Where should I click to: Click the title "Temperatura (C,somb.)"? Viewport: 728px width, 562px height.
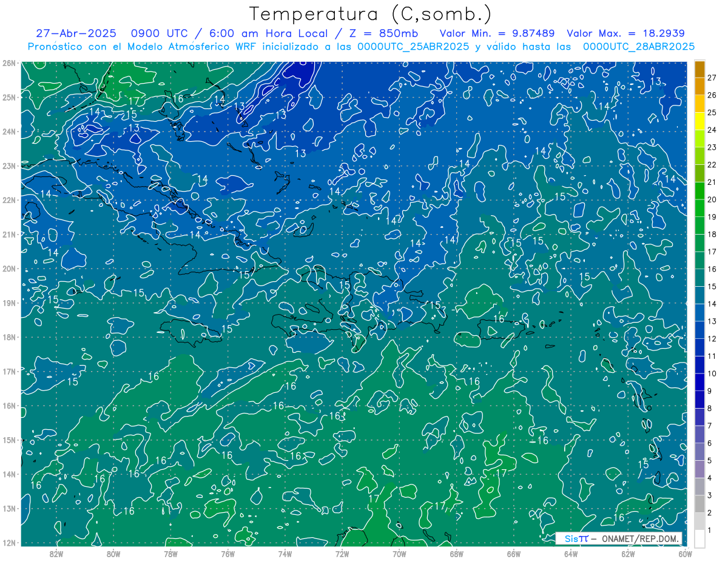tap(371, 14)
